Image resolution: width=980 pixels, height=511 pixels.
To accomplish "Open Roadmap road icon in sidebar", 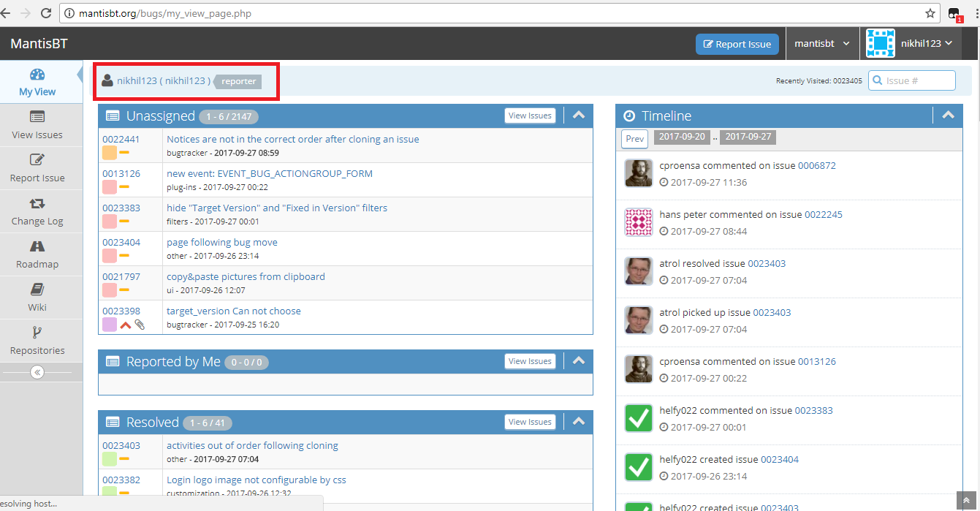I will (x=37, y=246).
